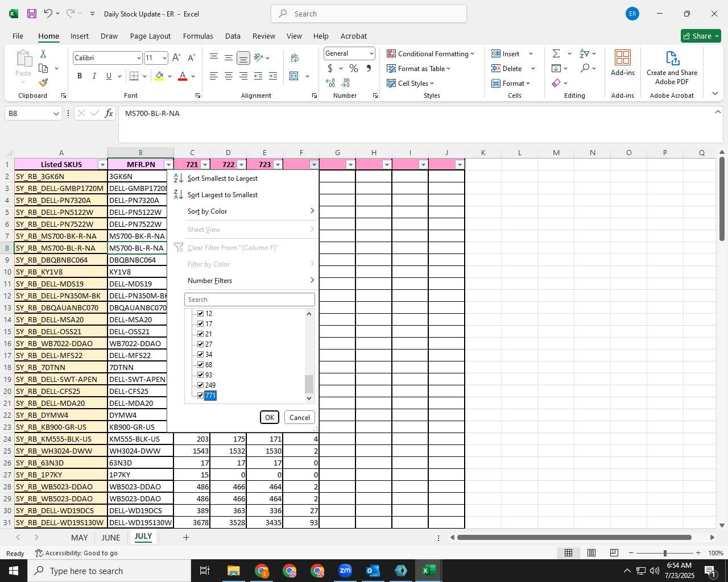Uncheck the 93 filter value
The image size is (728, 582).
200,375
